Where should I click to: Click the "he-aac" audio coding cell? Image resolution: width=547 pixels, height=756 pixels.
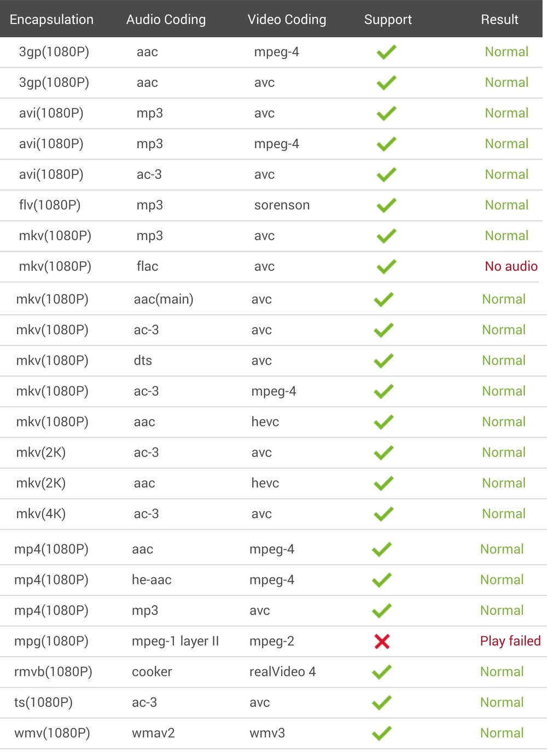pos(152,580)
